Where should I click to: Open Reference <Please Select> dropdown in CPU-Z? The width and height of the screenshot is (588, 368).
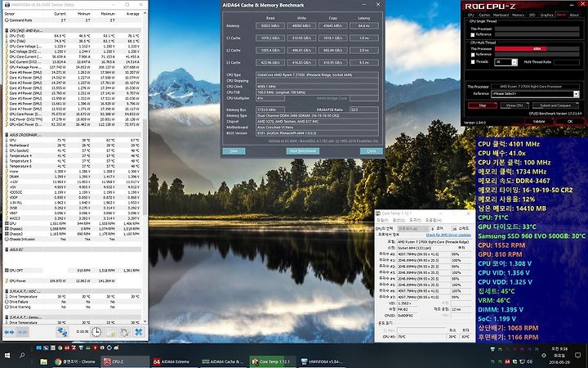point(577,94)
